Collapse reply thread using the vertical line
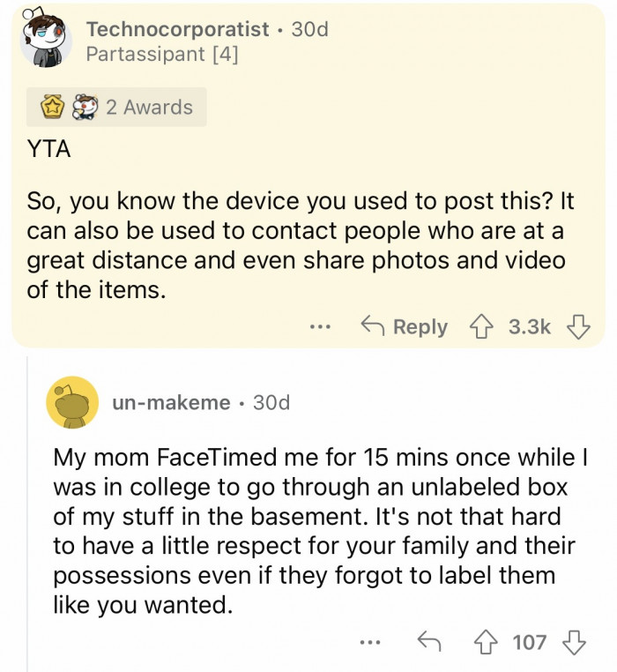The width and height of the screenshot is (617, 672). [x=27, y=511]
